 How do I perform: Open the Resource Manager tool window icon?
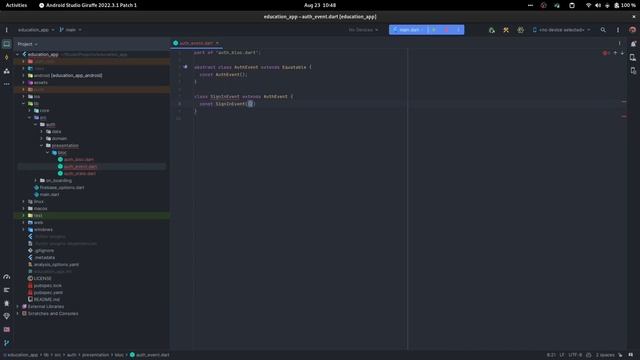[x=7, y=71]
